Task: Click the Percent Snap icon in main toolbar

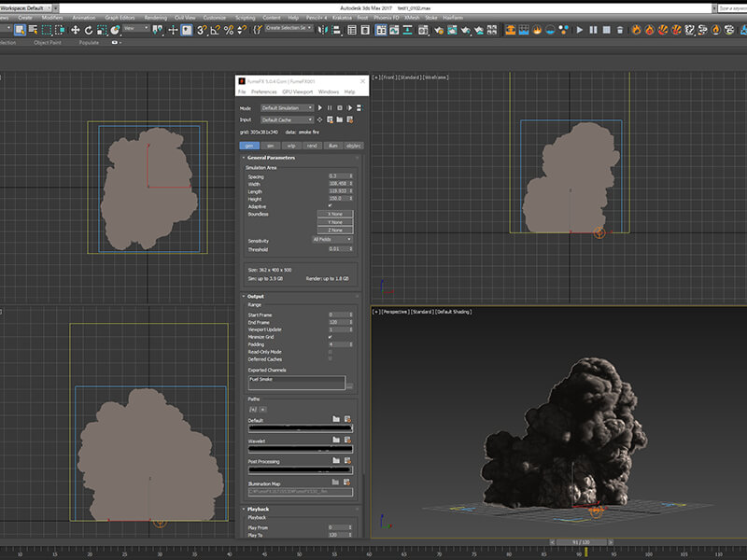Action: [x=227, y=30]
